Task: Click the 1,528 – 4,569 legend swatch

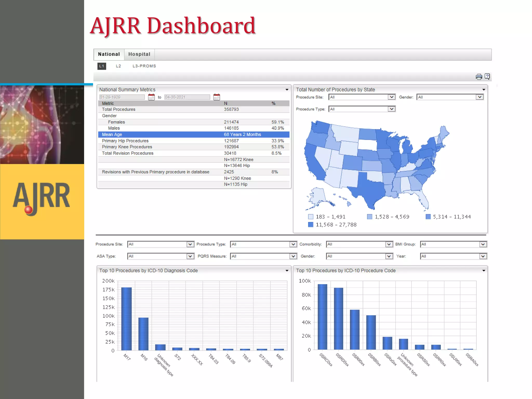Action: pos(369,217)
